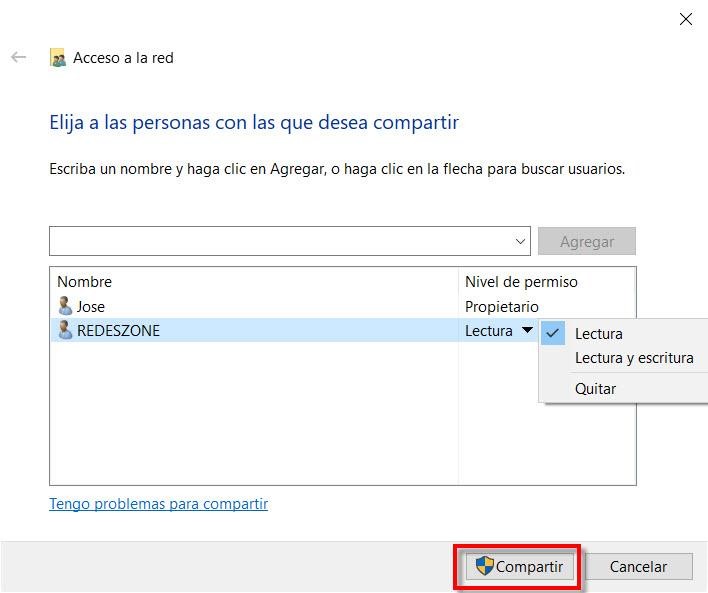This screenshot has width=708, height=593.
Task: Choose Lectura in the permission menu
Action: click(x=598, y=334)
